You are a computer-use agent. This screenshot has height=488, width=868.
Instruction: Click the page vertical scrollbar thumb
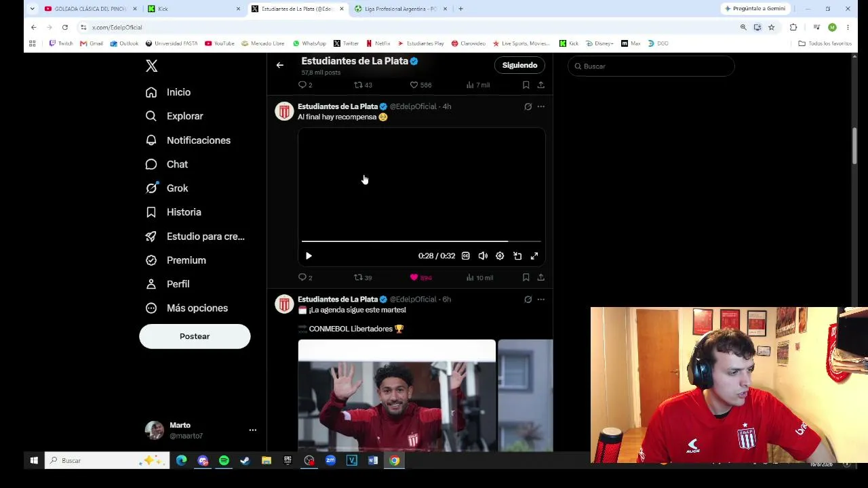click(x=854, y=146)
